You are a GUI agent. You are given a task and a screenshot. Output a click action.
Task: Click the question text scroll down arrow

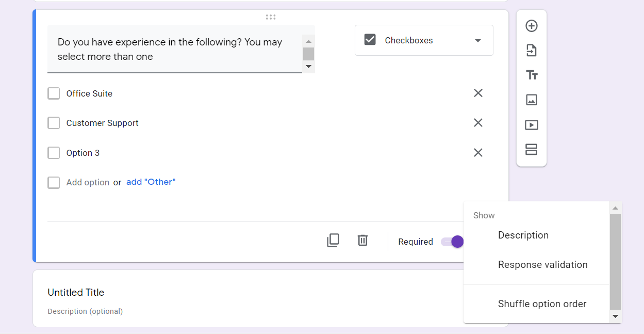309,67
